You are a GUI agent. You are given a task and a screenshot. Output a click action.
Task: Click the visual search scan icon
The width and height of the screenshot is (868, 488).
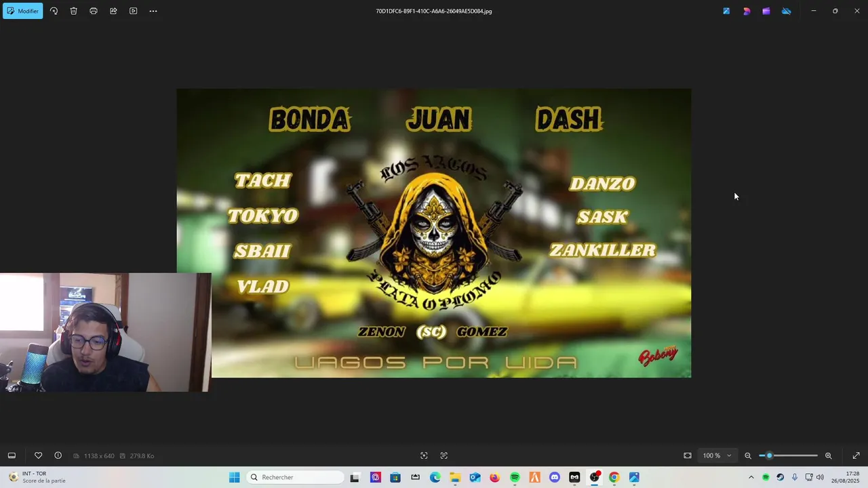(x=424, y=455)
